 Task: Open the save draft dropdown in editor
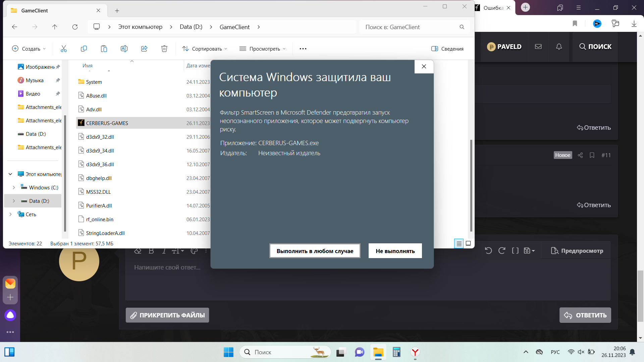tap(529, 250)
